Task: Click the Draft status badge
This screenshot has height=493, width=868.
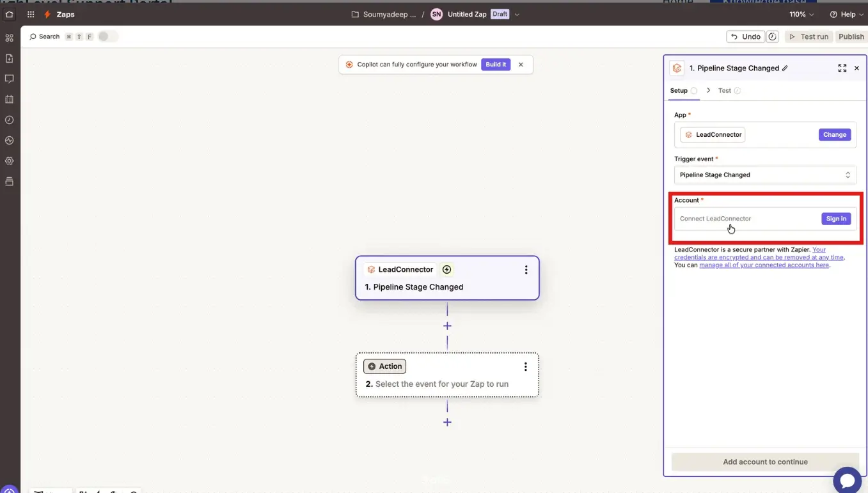Action: (500, 14)
